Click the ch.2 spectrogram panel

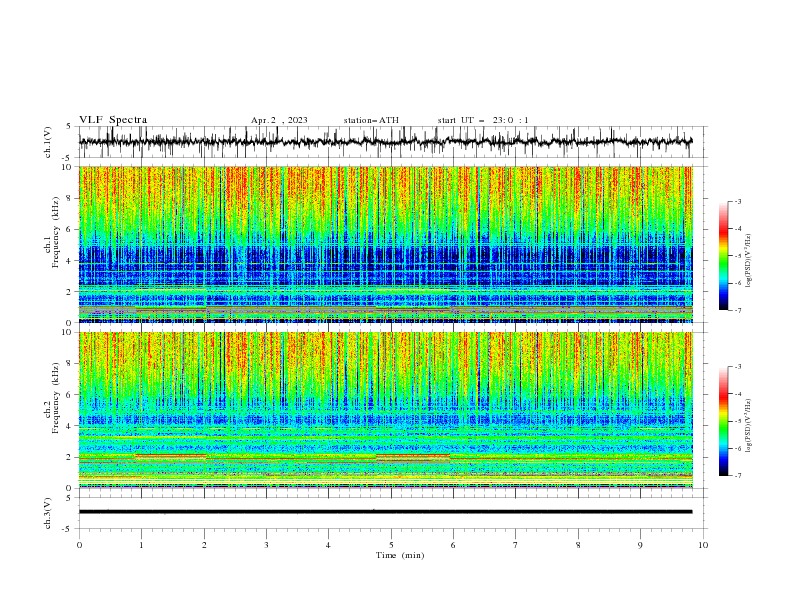click(x=385, y=410)
